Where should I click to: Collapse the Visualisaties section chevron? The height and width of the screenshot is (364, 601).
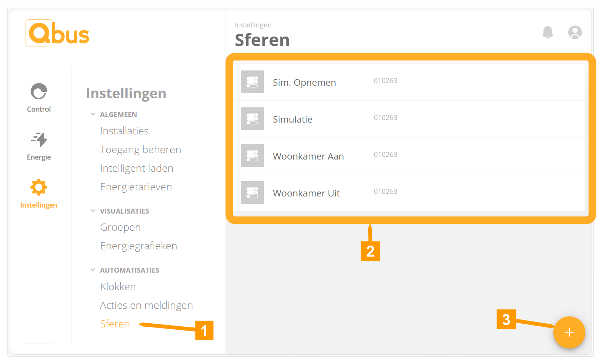click(93, 211)
